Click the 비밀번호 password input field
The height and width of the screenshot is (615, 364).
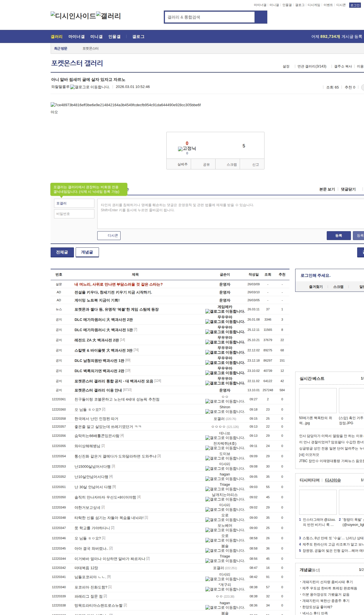tap(74, 214)
